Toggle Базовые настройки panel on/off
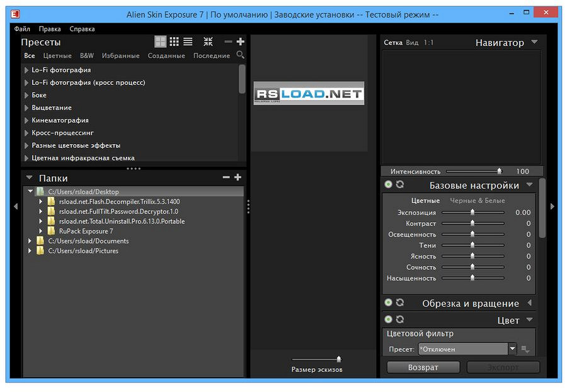Viewport: 567px width, 392px height. (x=388, y=184)
